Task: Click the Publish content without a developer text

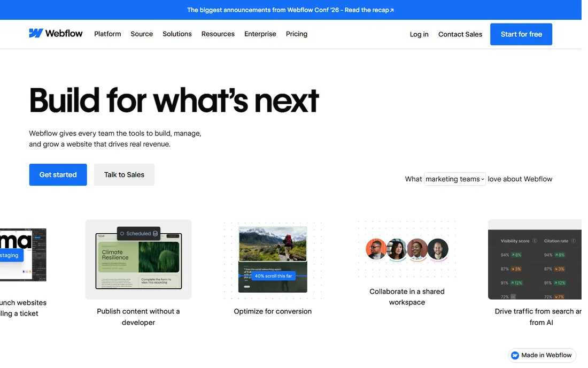Action: tap(138, 317)
